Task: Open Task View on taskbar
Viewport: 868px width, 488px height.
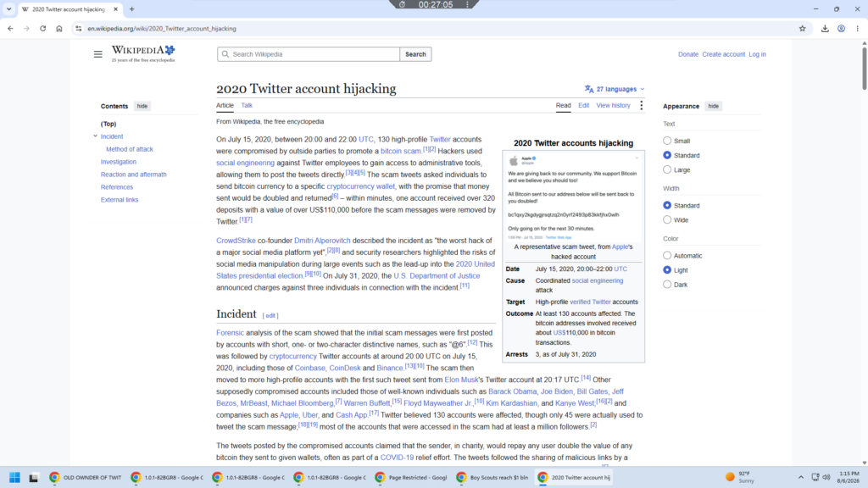Action: coord(34,478)
